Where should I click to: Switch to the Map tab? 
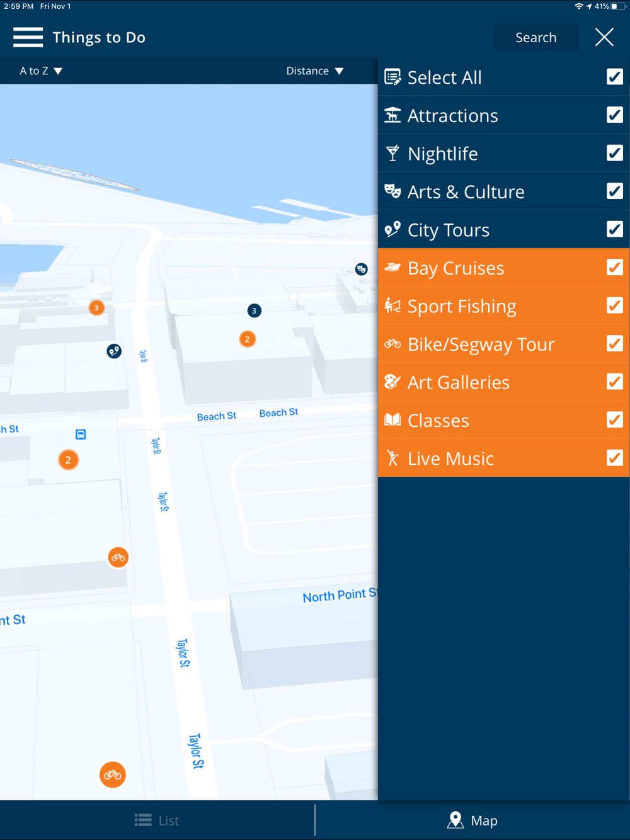pos(472,820)
